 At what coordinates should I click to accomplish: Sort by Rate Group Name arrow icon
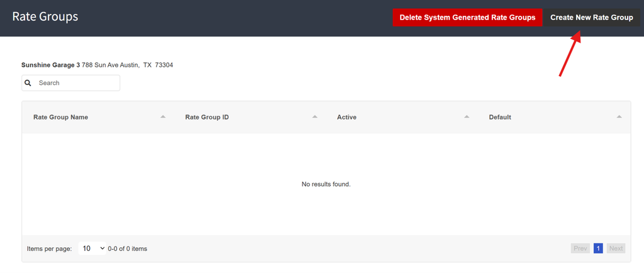pos(163,117)
